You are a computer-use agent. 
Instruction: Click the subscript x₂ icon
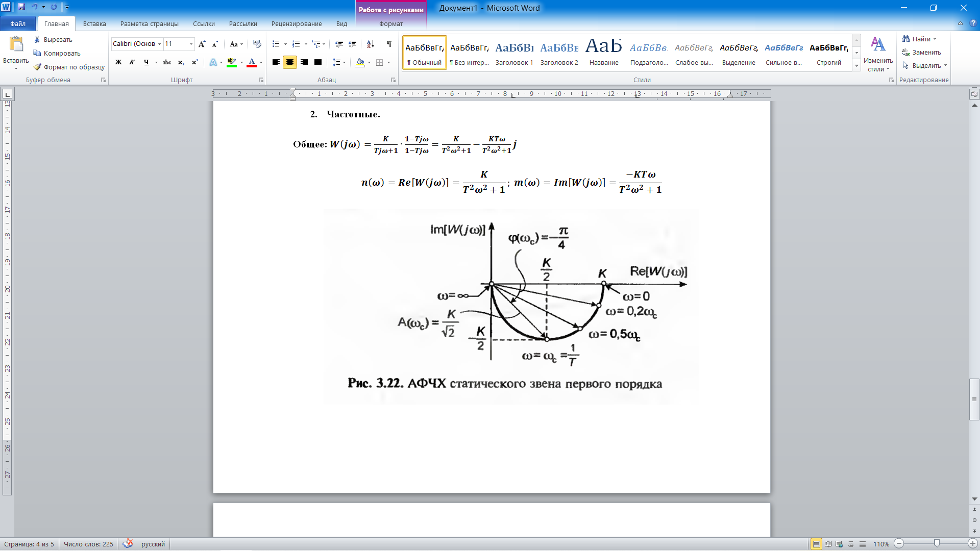coord(181,62)
